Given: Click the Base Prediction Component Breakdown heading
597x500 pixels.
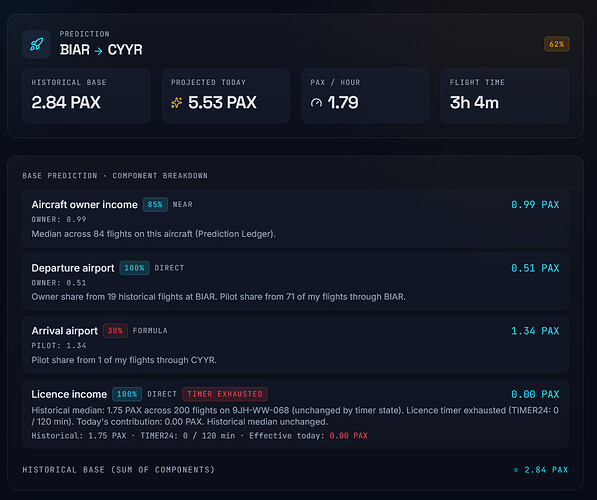Looking at the screenshot, I should click(115, 176).
